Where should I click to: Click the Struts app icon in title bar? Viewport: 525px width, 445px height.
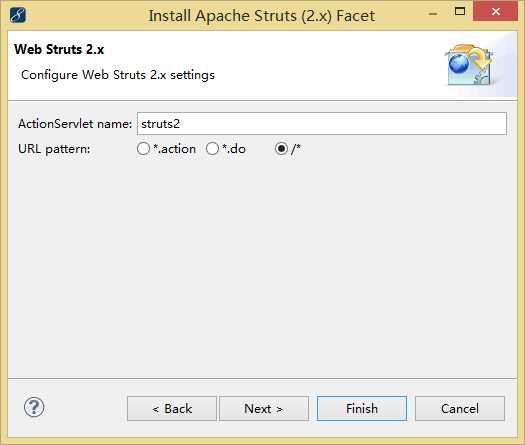[18, 15]
